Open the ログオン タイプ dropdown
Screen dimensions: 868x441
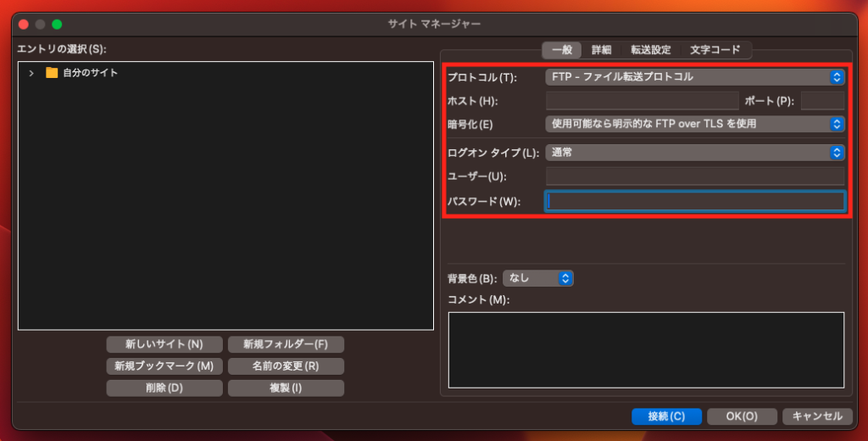694,153
